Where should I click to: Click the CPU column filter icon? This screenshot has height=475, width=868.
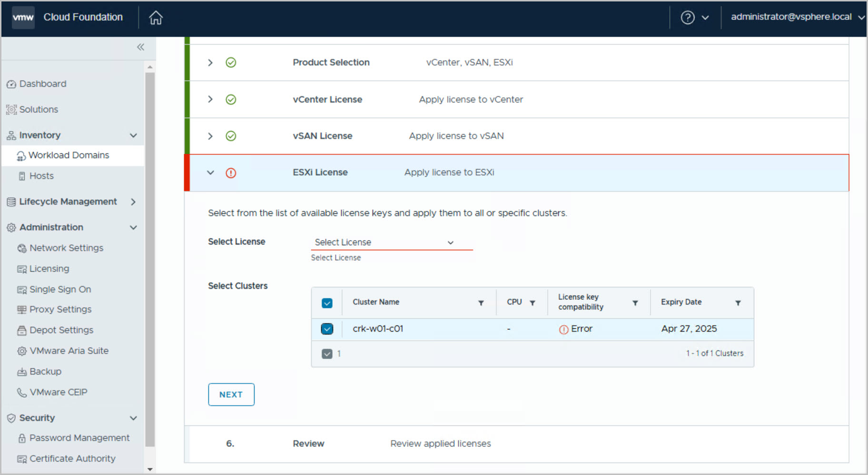(533, 303)
